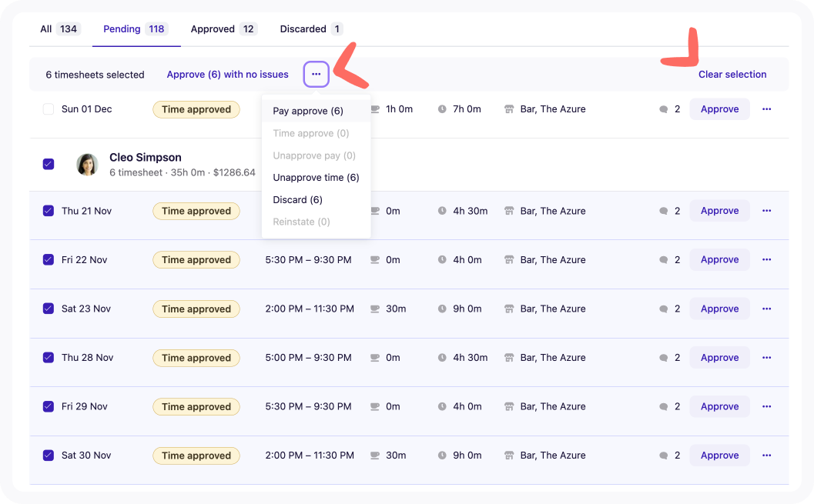Uncheck the Thu 21 Nov timesheet
The image size is (814, 504).
[x=49, y=211]
